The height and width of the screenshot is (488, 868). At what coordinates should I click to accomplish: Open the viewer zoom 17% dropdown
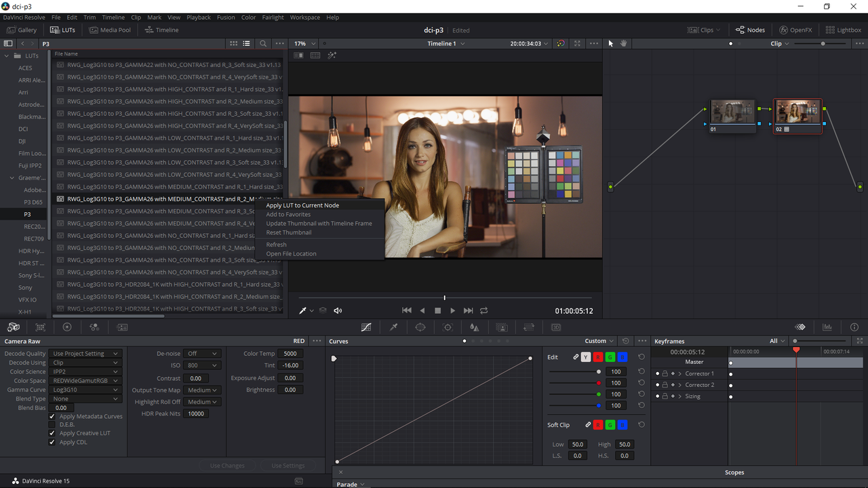click(304, 43)
